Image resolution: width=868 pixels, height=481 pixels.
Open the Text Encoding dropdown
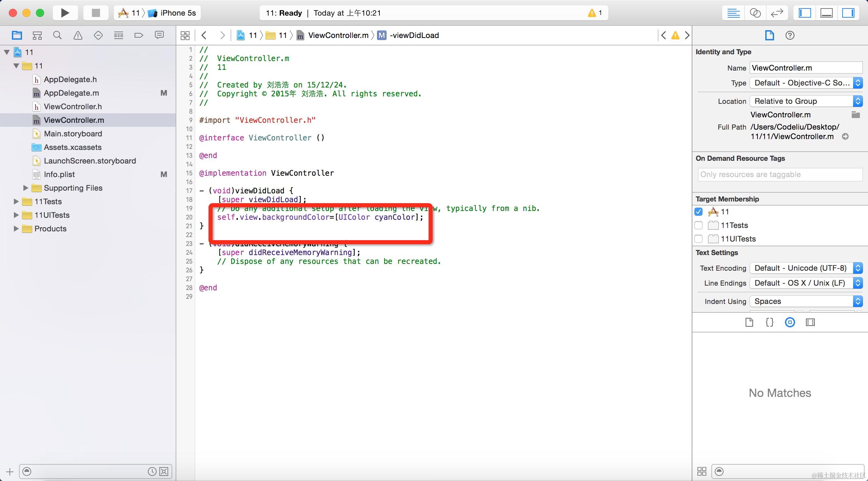pyautogui.click(x=806, y=268)
